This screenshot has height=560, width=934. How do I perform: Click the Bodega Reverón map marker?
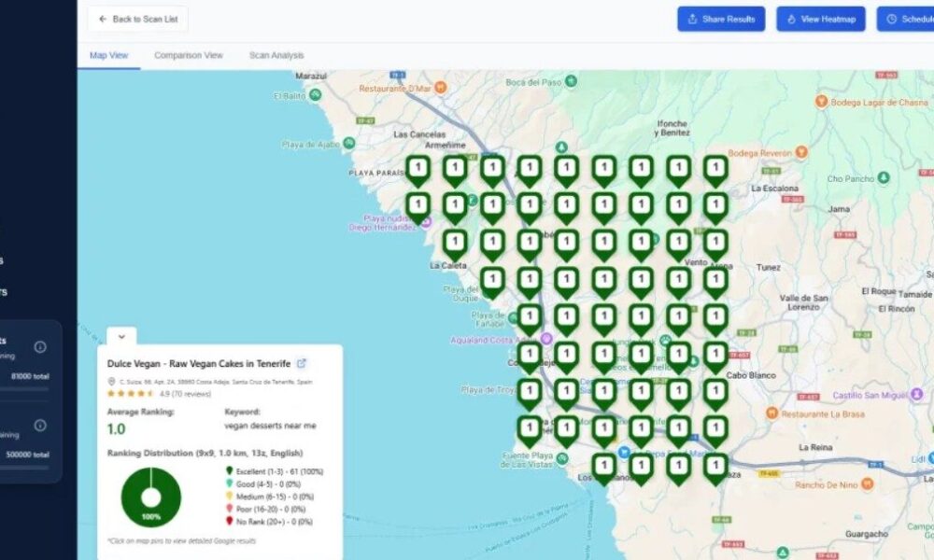coord(801,152)
